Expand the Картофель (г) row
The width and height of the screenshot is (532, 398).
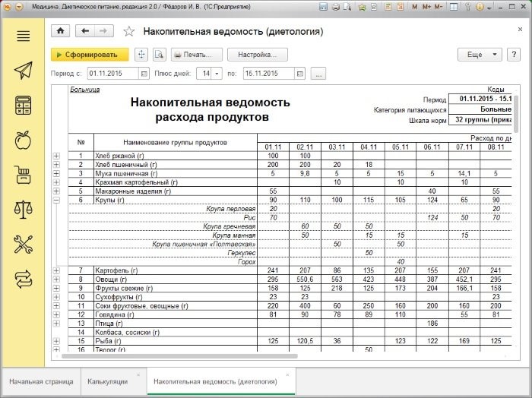click(56, 270)
